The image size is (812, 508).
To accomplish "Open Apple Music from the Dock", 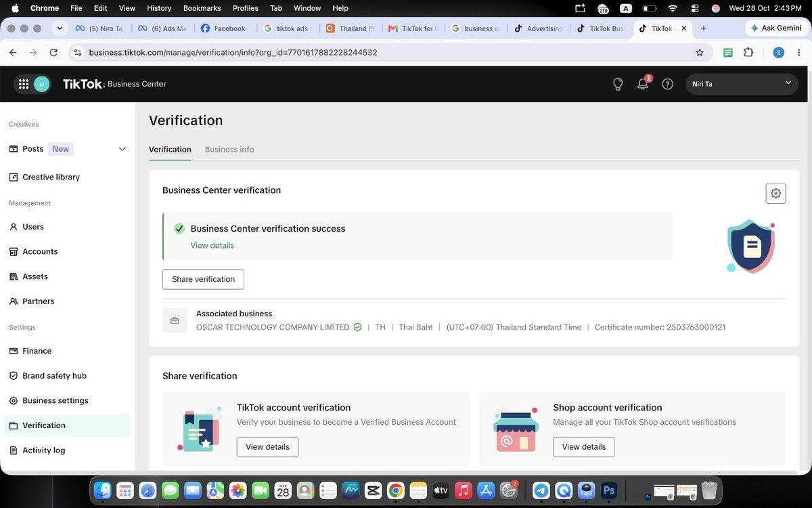I will pos(463,490).
